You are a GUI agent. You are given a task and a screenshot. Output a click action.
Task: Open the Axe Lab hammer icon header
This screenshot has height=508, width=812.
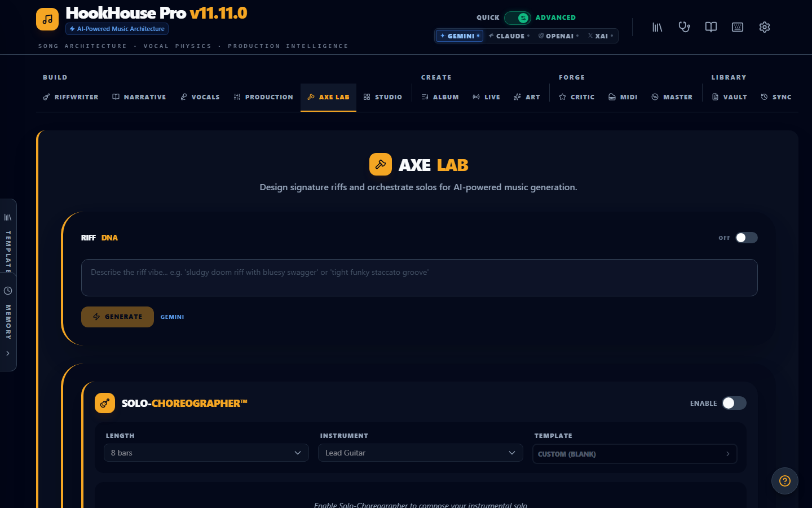coord(381,164)
